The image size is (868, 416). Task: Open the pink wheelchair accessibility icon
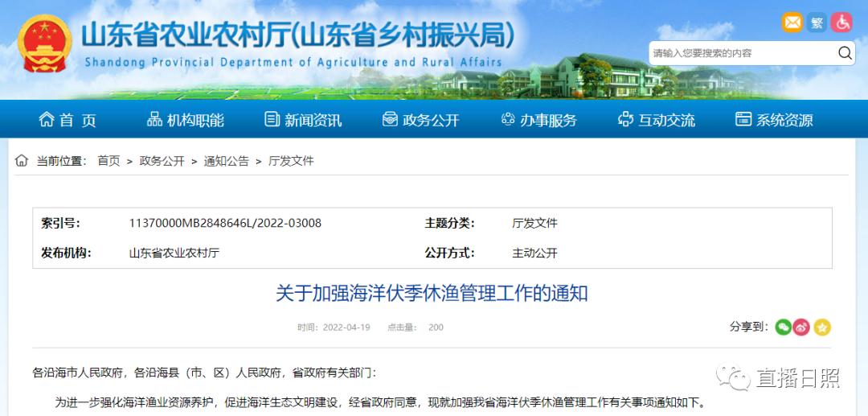click(x=841, y=23)
